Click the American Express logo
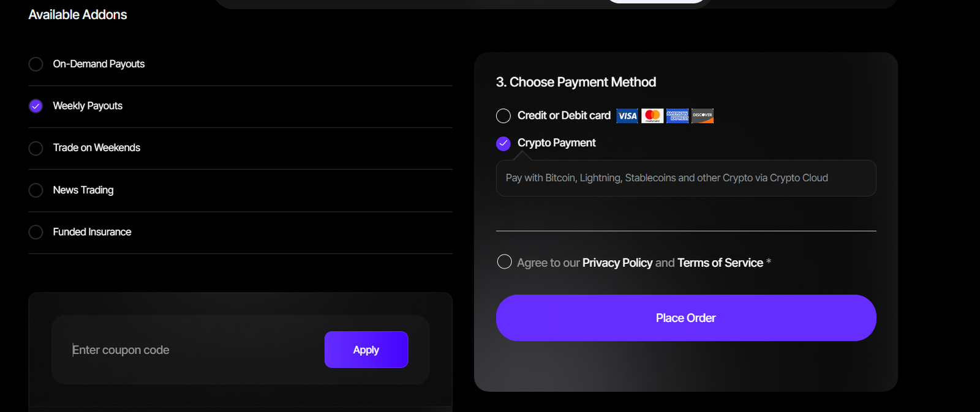 [x=677, y=116]
